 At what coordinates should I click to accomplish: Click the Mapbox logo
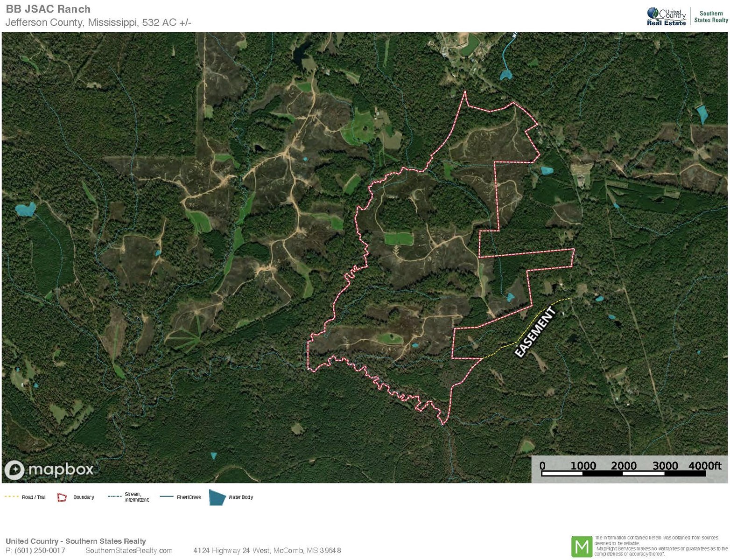(x=49, y=469)
